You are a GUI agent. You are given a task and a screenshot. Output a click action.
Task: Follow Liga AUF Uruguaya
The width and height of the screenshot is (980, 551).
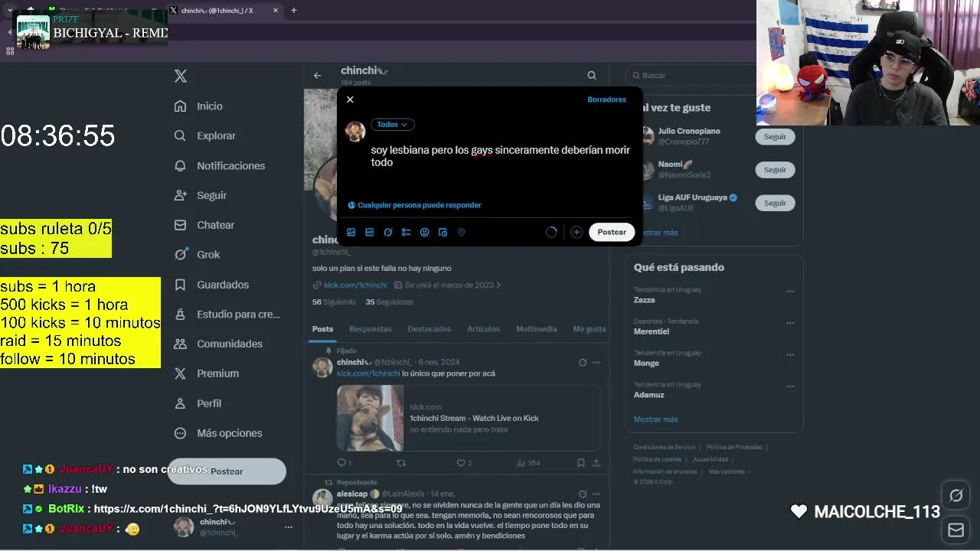775,203
